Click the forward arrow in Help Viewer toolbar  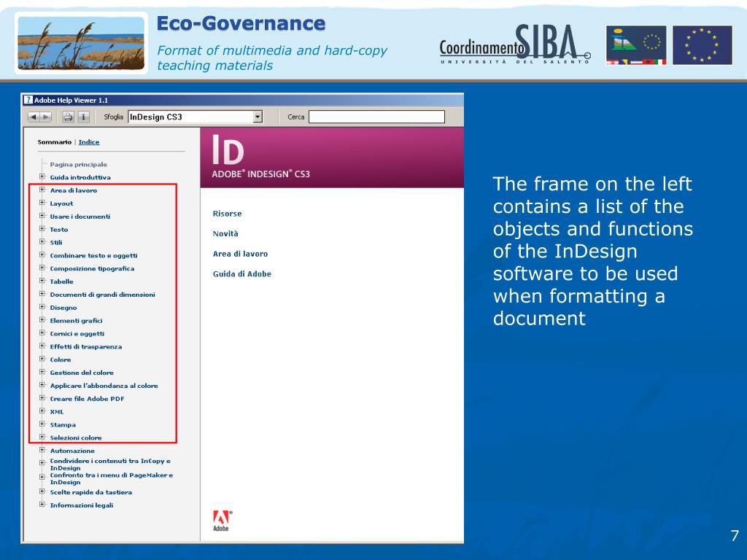pyautogui.click(x=46, y=117)
